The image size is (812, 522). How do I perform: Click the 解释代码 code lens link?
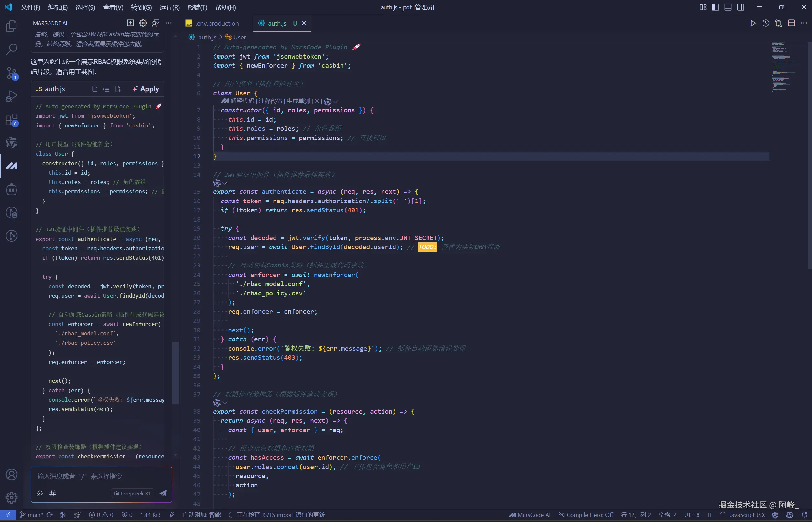click(x=242, y=101)
